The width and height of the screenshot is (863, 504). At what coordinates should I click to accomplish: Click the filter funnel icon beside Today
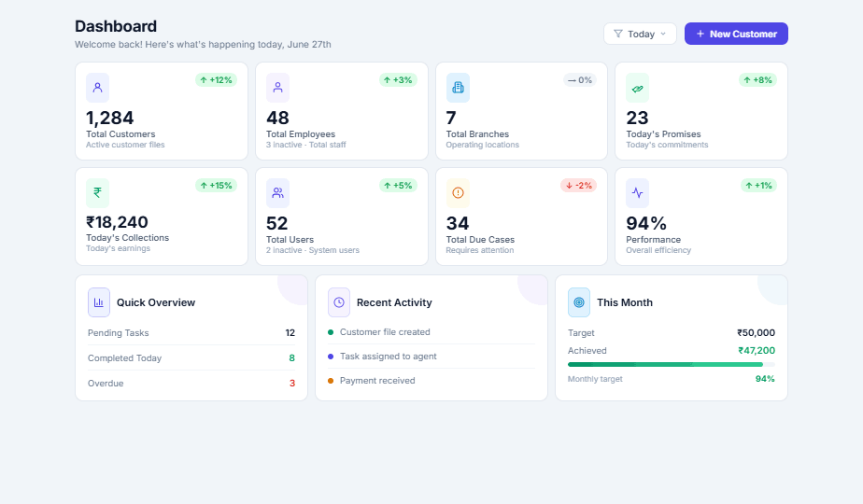618,34
